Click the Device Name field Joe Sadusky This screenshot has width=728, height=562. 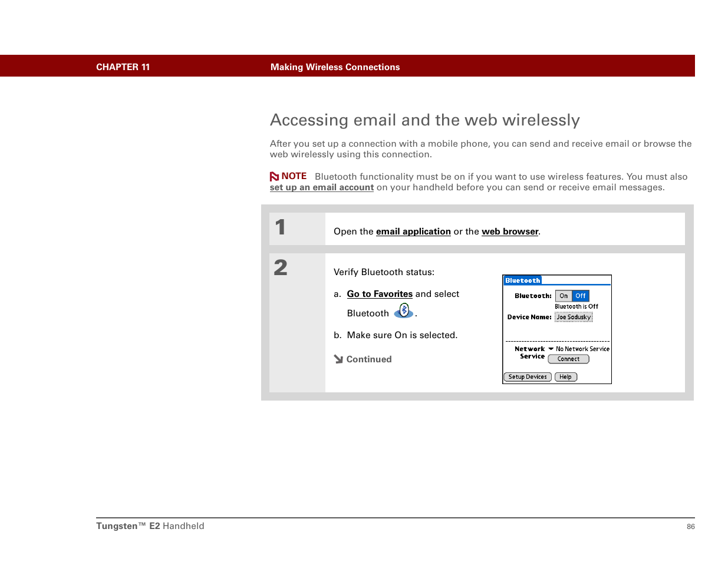tap(574, 317)
